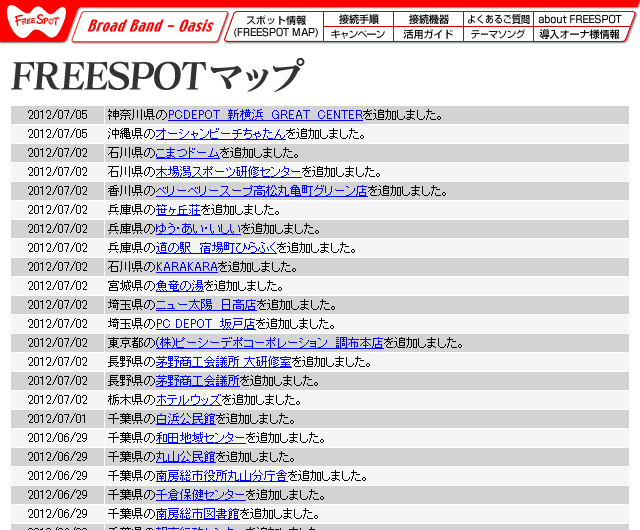Click the FreeSpot logo
The image size is (640, 530).
tap(36, 21)
